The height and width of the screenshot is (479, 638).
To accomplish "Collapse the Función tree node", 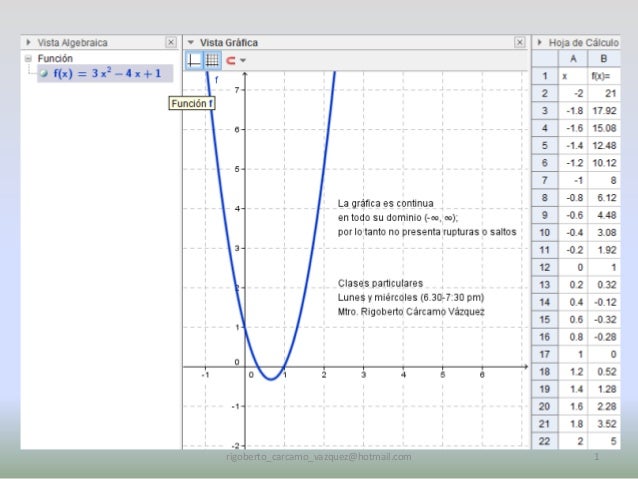I will [28, 59].
